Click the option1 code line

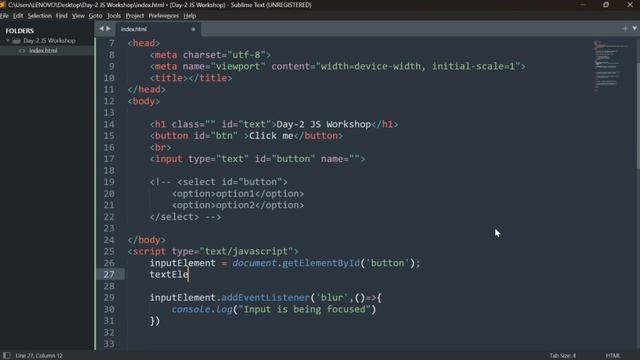(238, 193)
